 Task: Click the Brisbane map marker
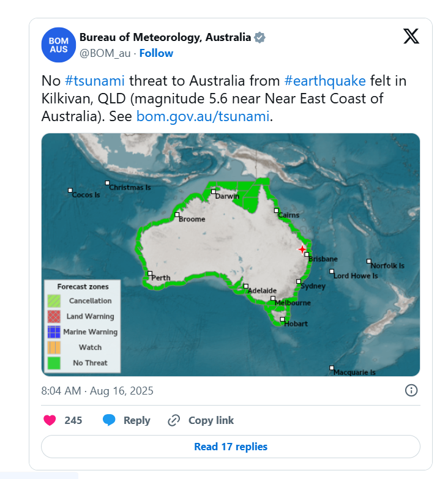pyautogui.click(x=307, y=254)
